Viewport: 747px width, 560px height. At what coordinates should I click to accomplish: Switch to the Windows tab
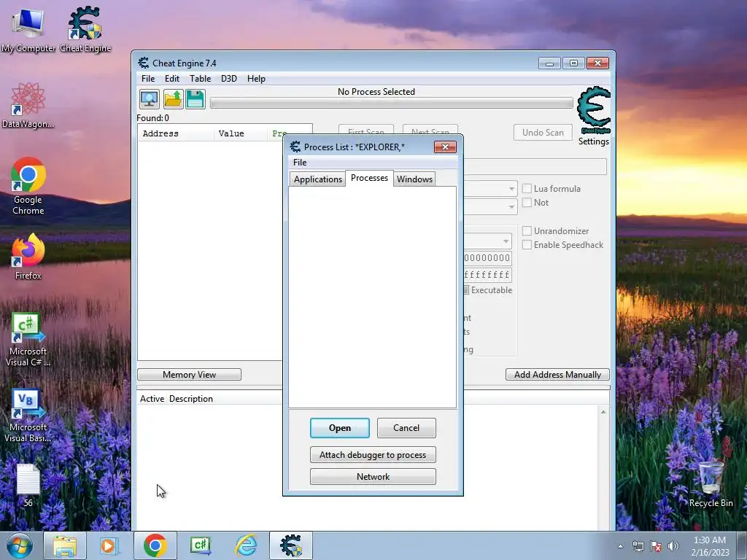[x=414, y=179]
